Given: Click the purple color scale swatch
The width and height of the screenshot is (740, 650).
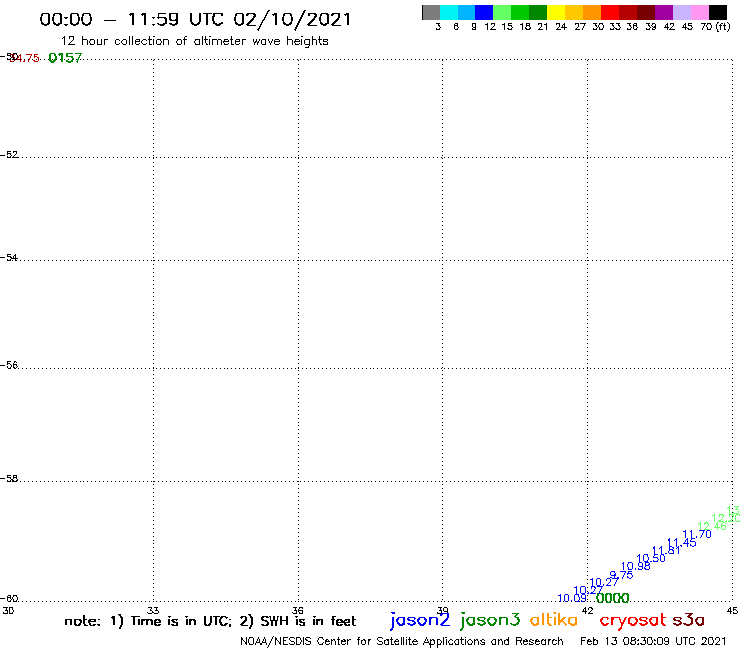Looking at the screenshot, I should tap(664, 12).
